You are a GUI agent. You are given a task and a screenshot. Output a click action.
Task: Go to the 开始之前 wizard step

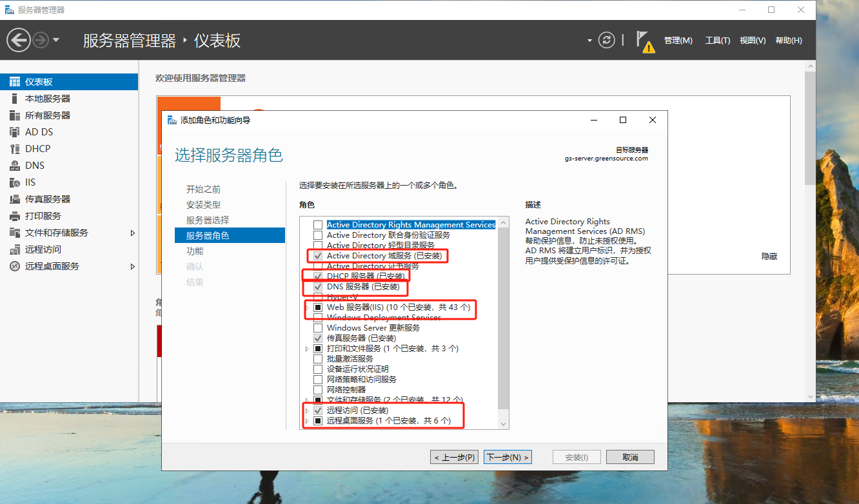coord(204,189)
